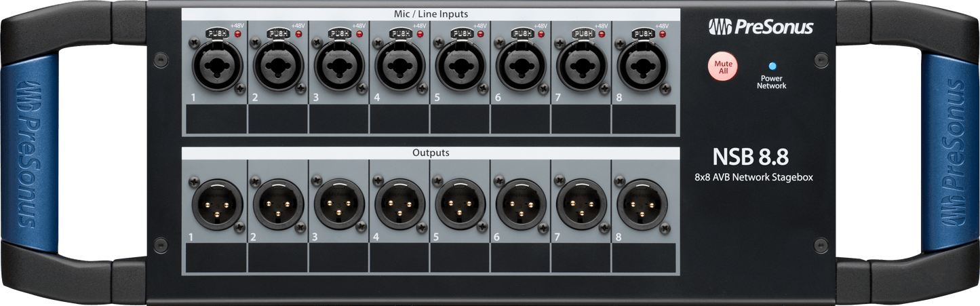Click the Mic / Line Inputs header
The height and width of the screenshot is (306, 980).
431,14
